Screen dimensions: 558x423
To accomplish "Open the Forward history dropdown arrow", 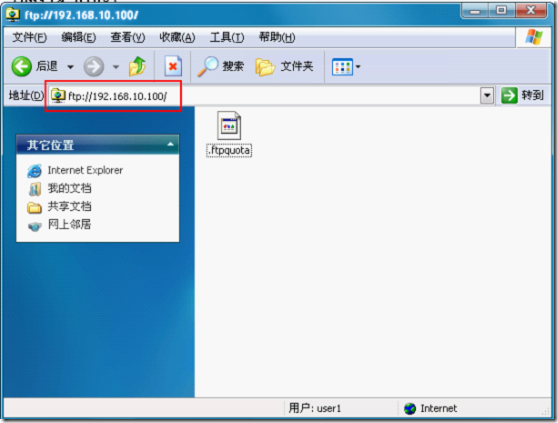I will [116, 67].
